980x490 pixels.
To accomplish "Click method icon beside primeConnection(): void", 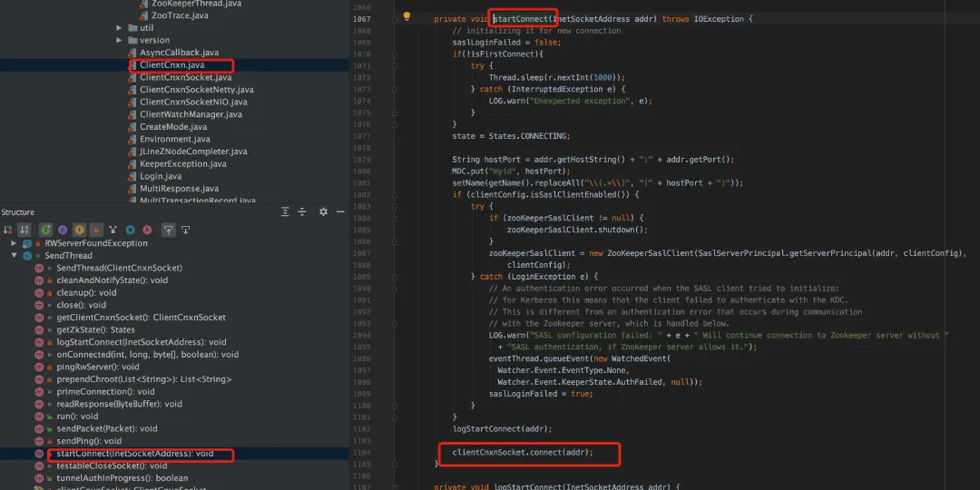I will click(x=39, y=392).
